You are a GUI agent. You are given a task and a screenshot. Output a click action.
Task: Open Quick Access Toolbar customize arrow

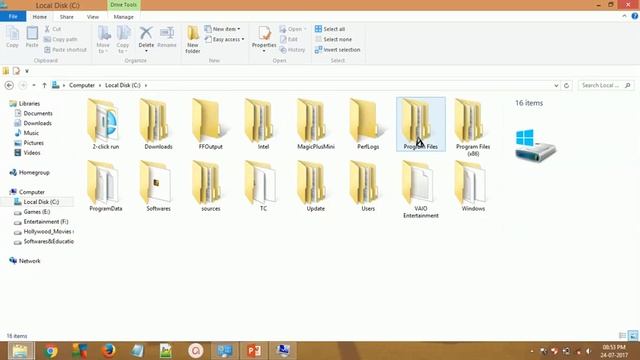pos(27,71)
